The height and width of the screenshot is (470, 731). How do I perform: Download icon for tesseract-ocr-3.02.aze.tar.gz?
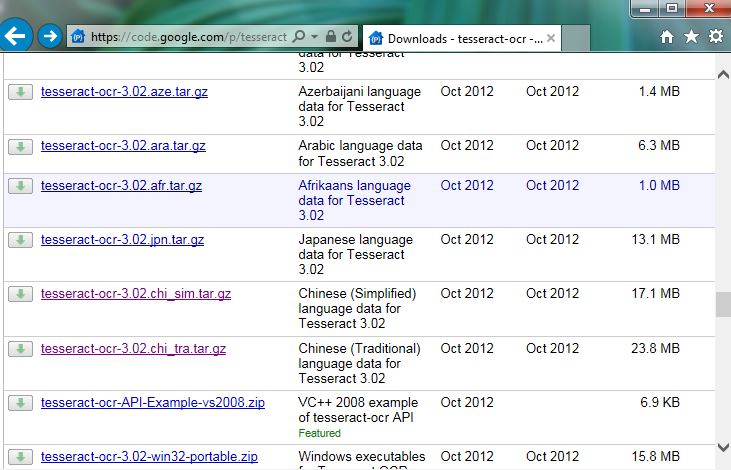(21, 92)
